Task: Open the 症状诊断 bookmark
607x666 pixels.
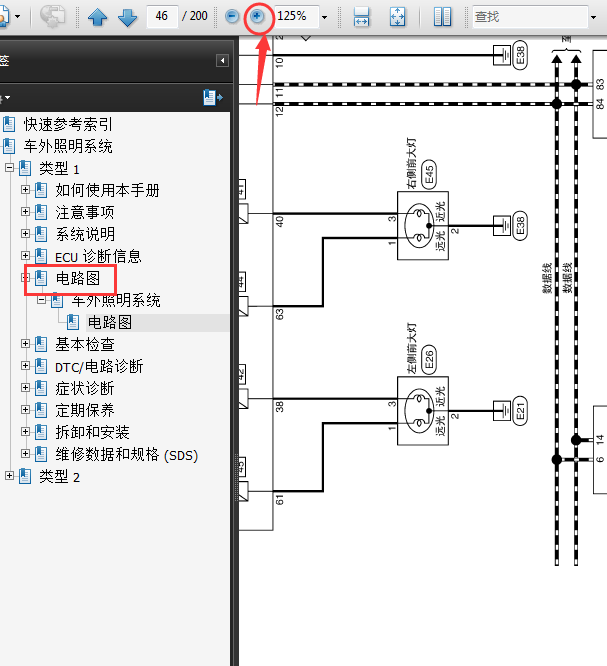Action: (x=85, y=389)
